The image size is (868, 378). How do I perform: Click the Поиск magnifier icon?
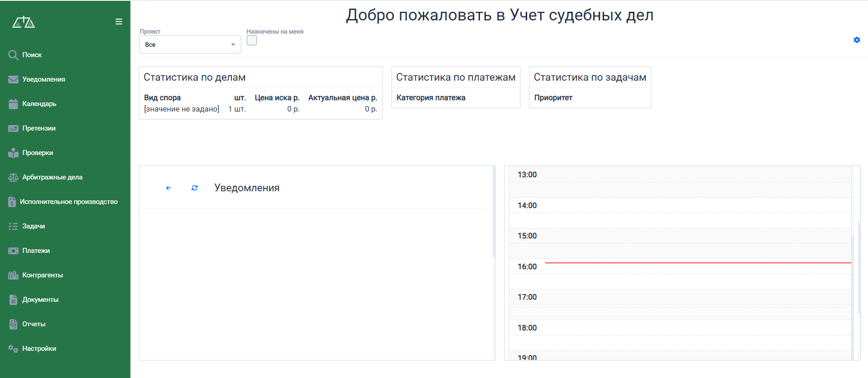(x=13, y=55)
